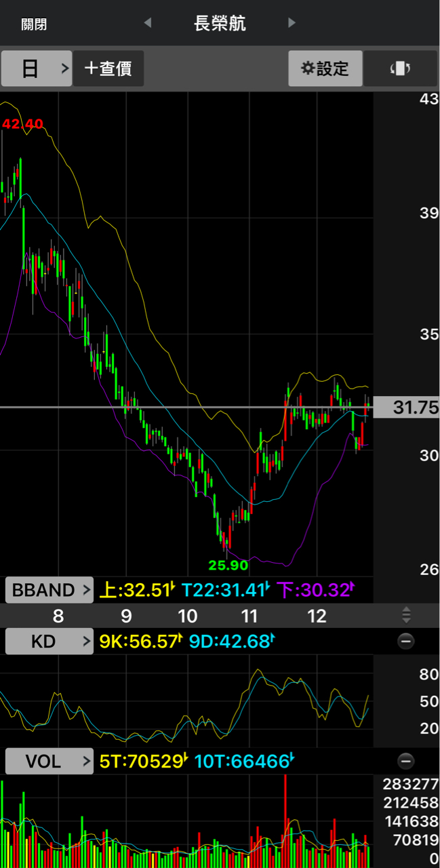Viewport: 440px width, 868px height.
Task: Collapse KD panel with minus icon
Action: tap(405, 641)
